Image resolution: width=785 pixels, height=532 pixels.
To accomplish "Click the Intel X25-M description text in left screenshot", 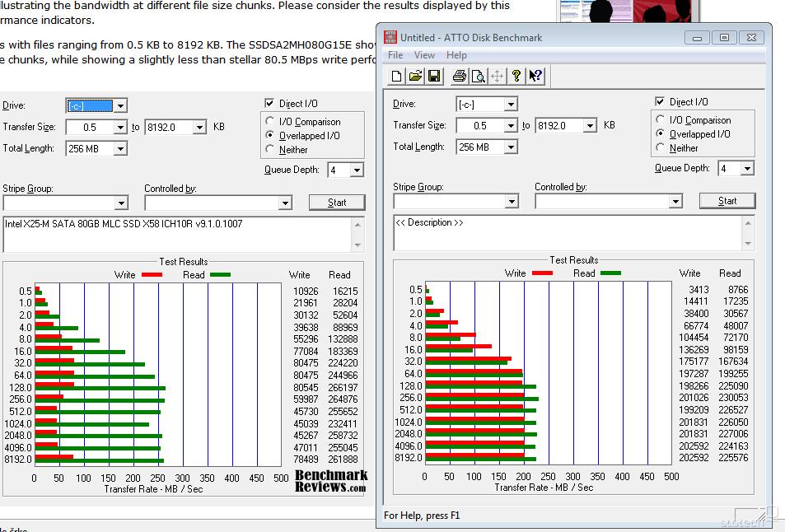I will [124, 224].
